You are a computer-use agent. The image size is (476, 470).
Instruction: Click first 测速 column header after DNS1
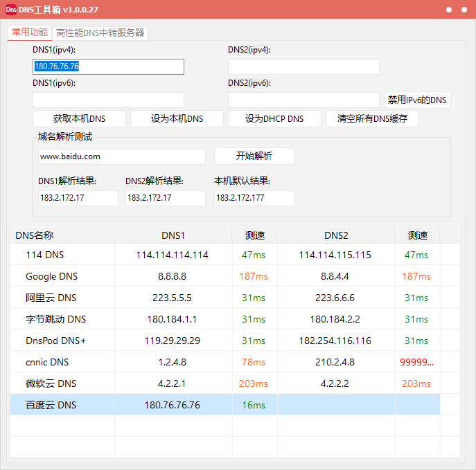255,235
